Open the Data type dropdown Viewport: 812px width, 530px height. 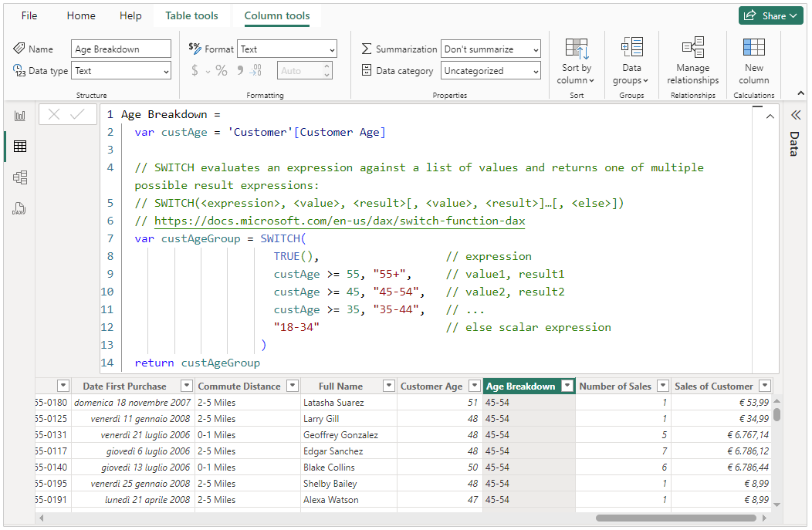121,71
